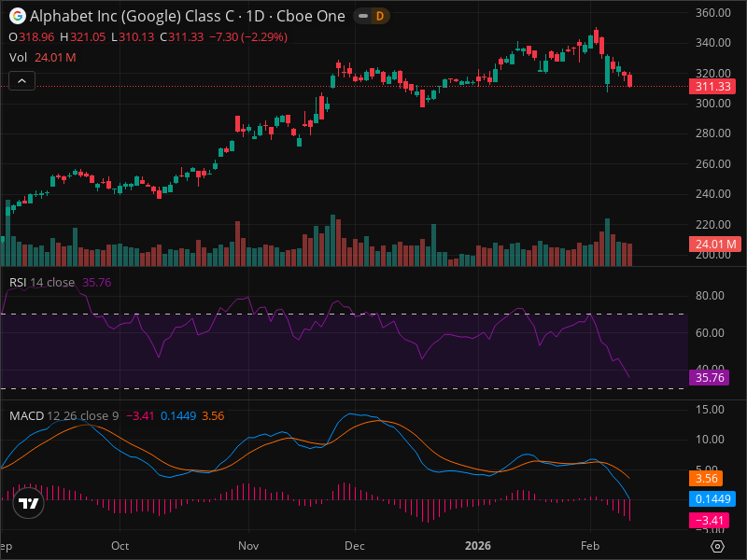This screenshot has height=560, width=747.
Task: Click the 80.00 RSI scale label
Action: tap(710, 296)
